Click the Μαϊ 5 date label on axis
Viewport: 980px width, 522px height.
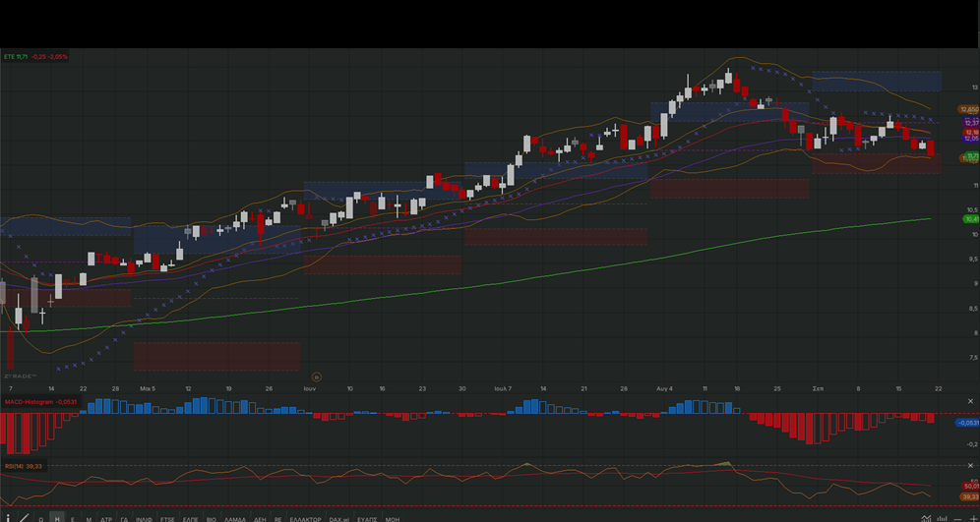[x=148, y=388]
